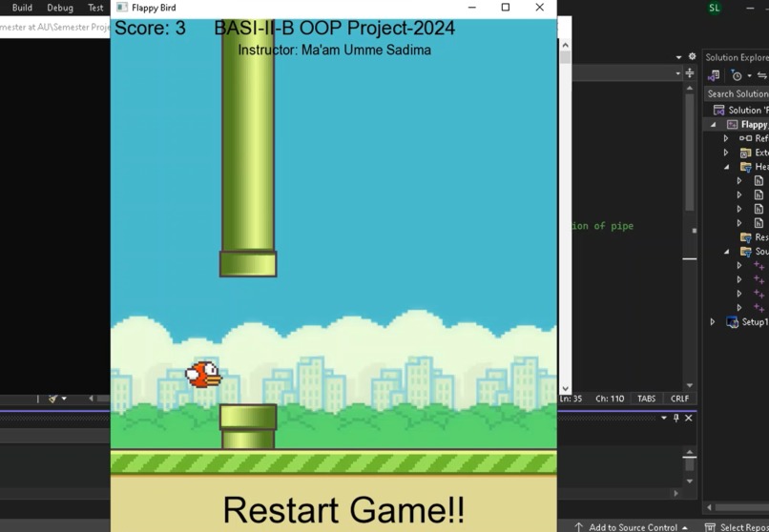
Task: Click the code cleanup broom icon
Action: tap(53, 399)
